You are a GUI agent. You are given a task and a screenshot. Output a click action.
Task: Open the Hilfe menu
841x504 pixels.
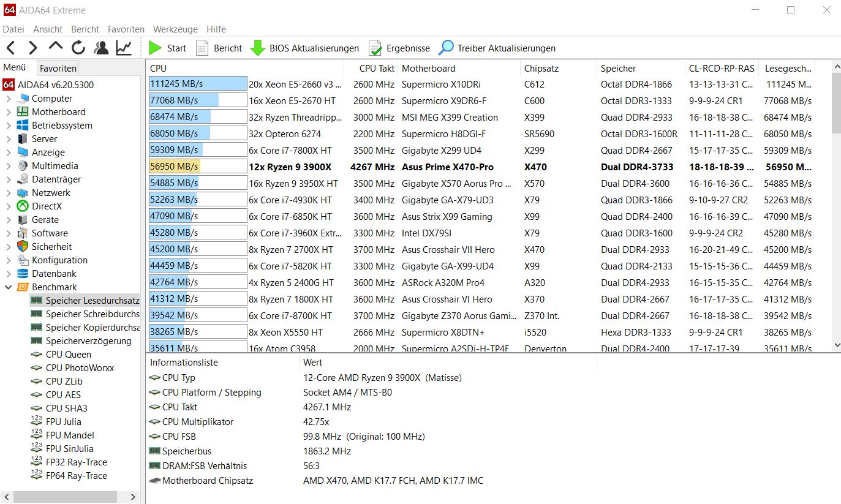click(216, 29)
